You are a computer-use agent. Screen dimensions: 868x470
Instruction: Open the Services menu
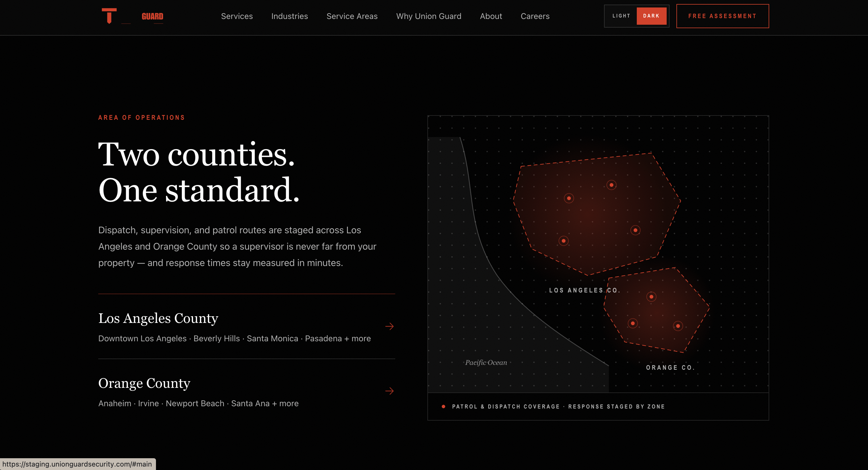tap(237, 16)
